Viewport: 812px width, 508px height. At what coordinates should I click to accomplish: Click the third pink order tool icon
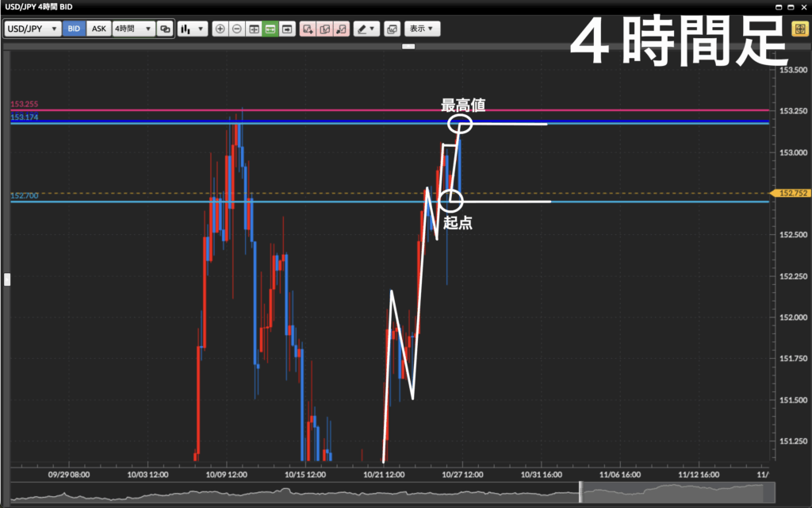point(341,29)
